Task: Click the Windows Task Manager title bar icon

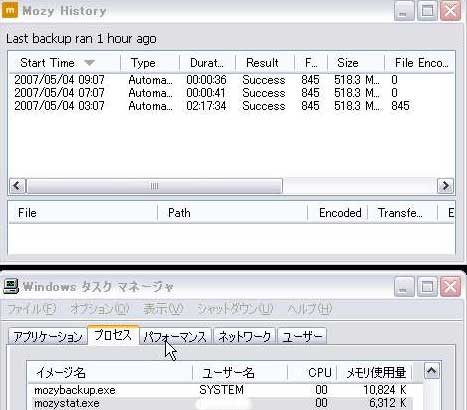Action: [x=11, y=286]
